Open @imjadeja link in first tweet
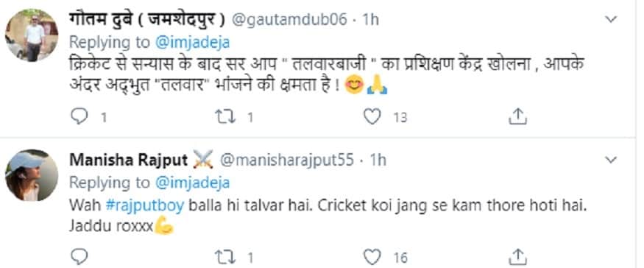 191,42
